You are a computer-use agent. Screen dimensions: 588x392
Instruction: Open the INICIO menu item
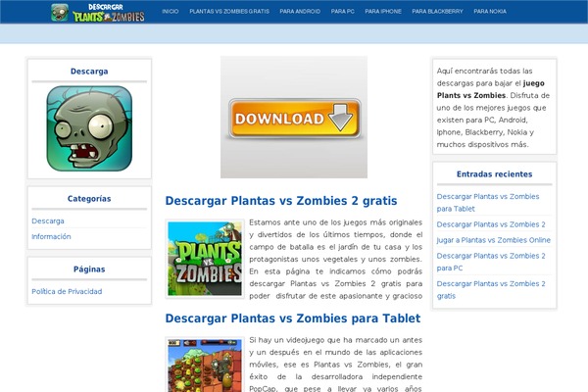[x=171, y=12]
